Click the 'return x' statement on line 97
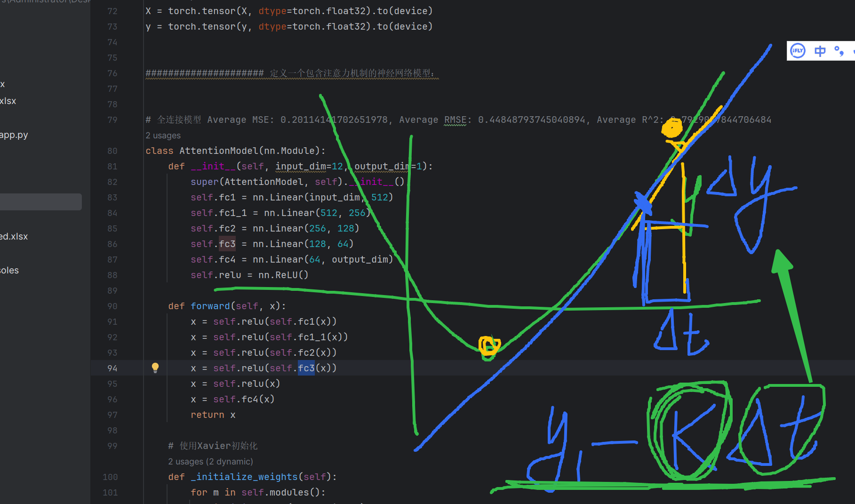Image resolution: width=855 pixels, height=504 pixels. pos(213,415)
